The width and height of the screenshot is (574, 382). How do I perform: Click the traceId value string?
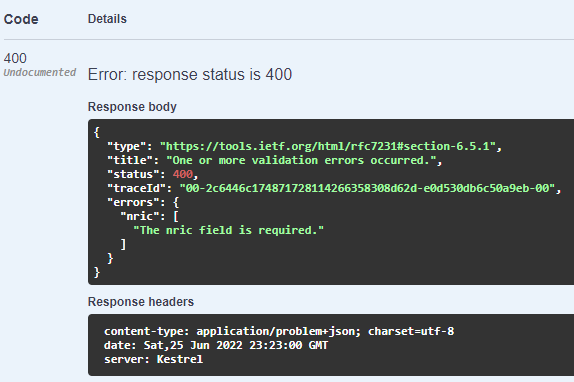(367, 188)
